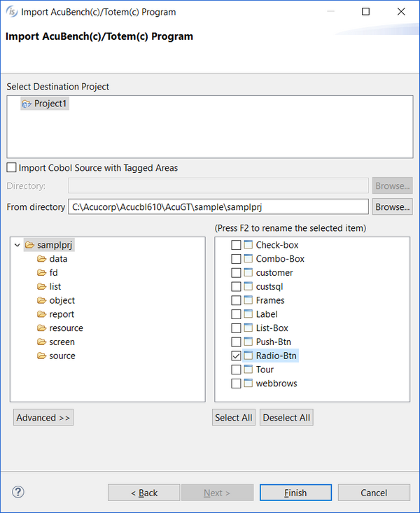Go to previous page with Back button

click(x=144, y=493)
